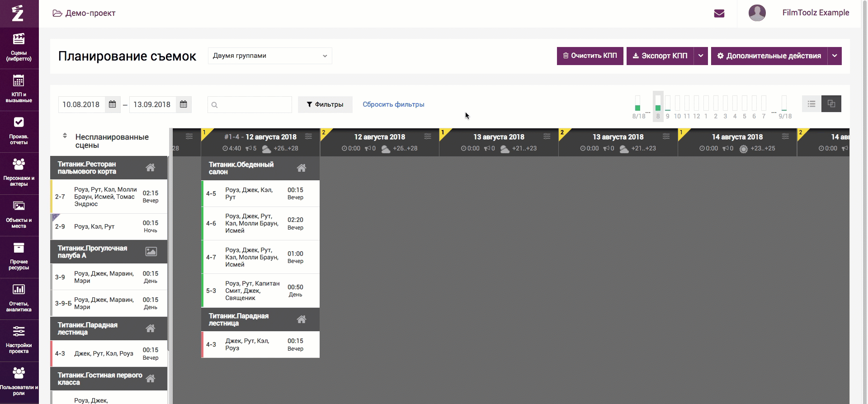The width and height of the screenshot is (868, 404).
Task: Select scheduled scene 5-3
Action: pyautogui.click(x=260, y=291)
